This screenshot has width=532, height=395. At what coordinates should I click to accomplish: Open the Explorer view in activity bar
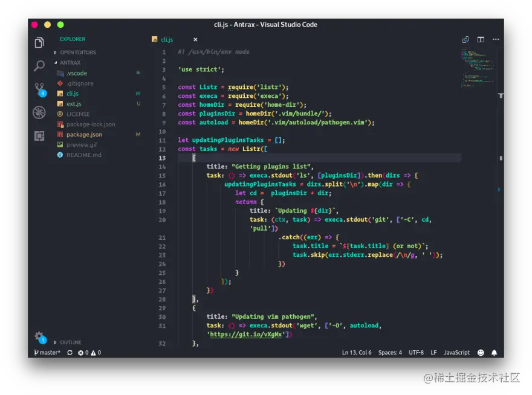click(x=39, y=42)
